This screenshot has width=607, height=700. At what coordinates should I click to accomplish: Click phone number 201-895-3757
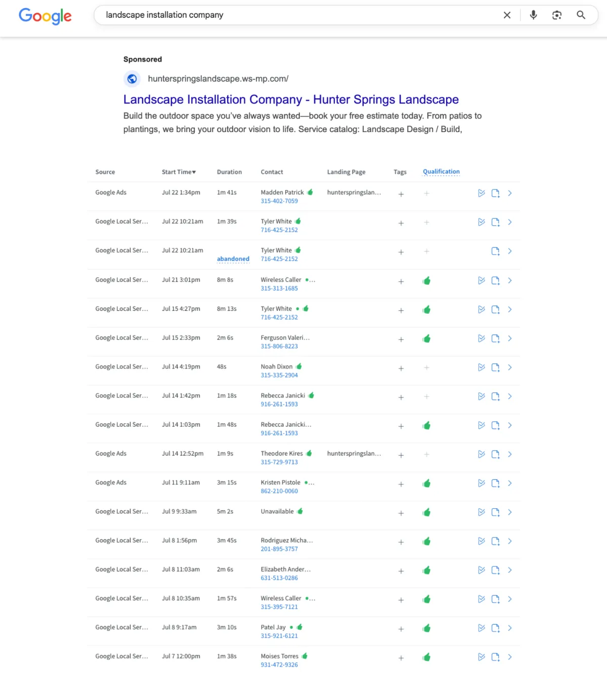pos(279,549)
